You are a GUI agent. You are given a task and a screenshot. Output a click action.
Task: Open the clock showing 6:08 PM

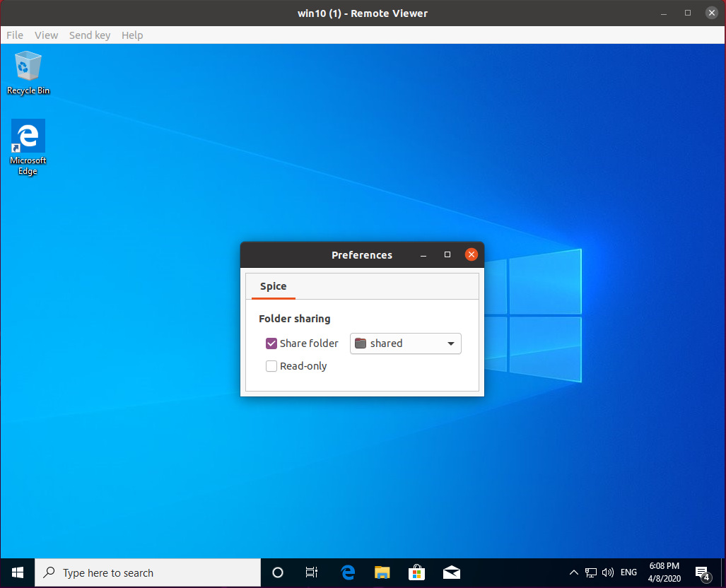[x=664, y=572]
